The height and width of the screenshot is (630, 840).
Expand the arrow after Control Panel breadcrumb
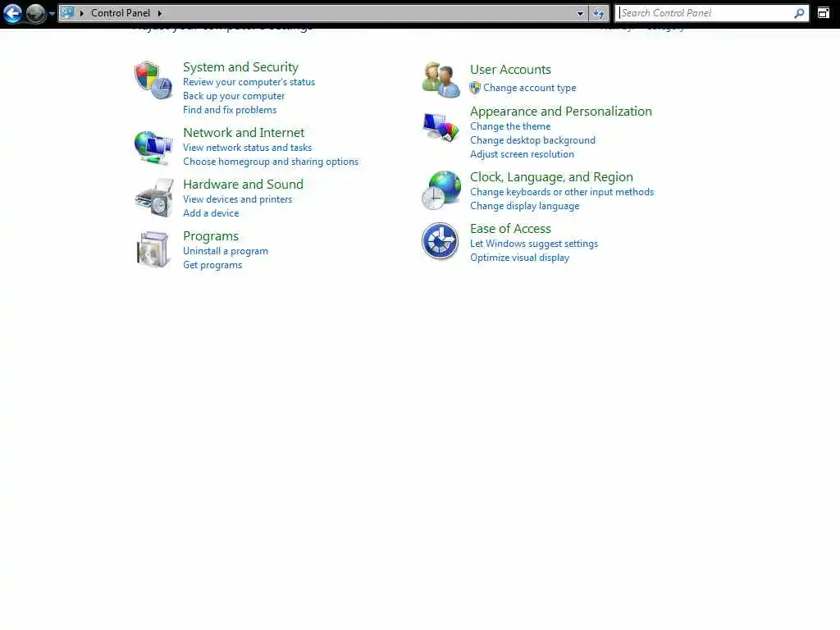tap(160, 13)
